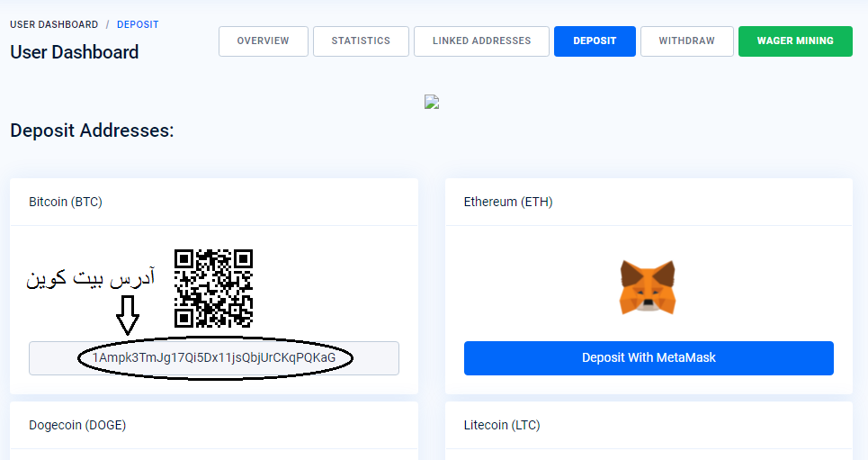This screenshot has width=868, height=460.
Task: Click the Deposit breadcrumb link
Action: (x=138, y=24)
